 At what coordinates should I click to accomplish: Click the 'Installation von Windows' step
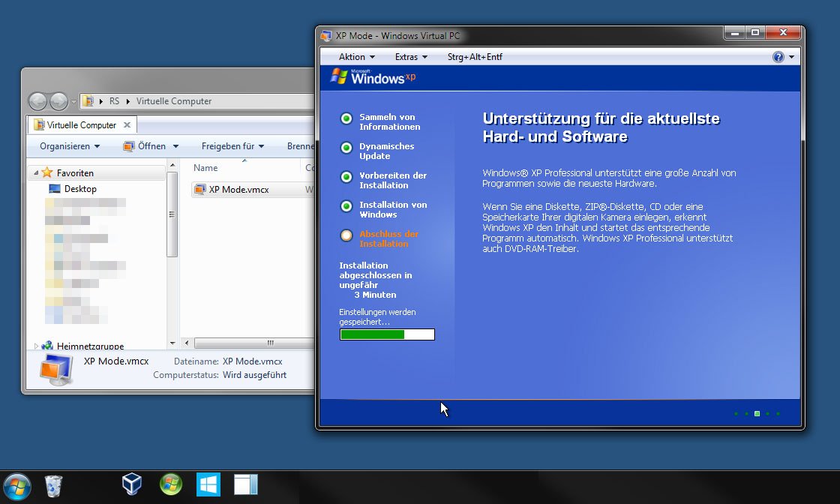(x=393, y=209)
